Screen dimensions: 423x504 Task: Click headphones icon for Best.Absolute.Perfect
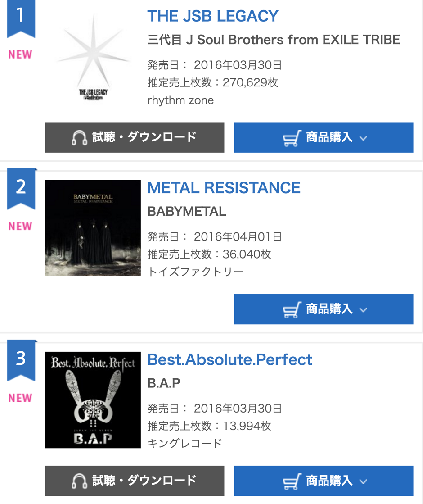pos(79,481)
